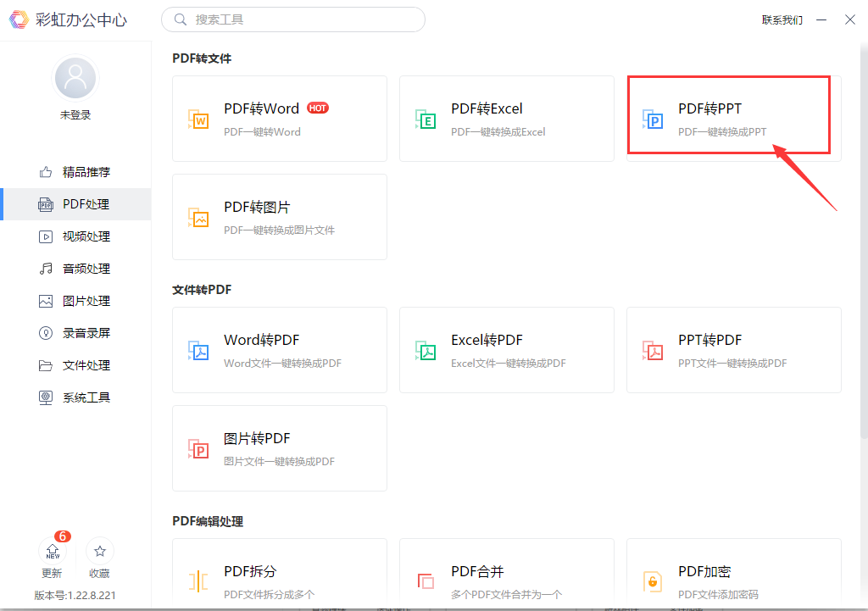
Task: Open the Word转PDF tool title
Action: pyautogui.click(x=261, y=340)
